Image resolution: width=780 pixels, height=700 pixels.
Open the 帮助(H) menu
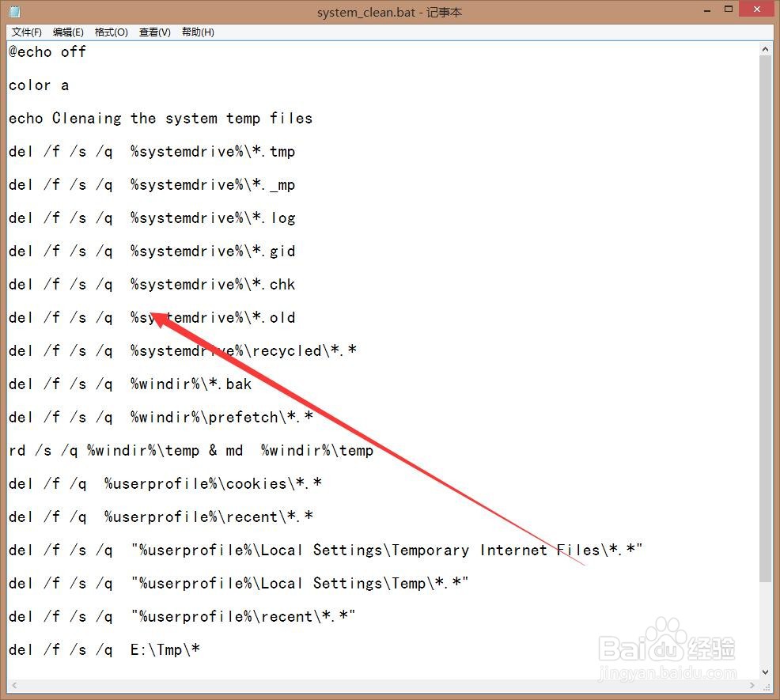pos(198,32)
